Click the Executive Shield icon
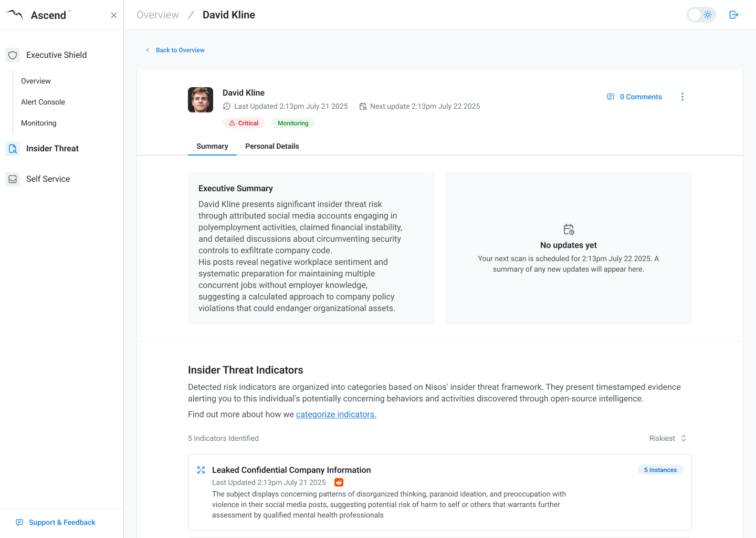 coord(13,55)
